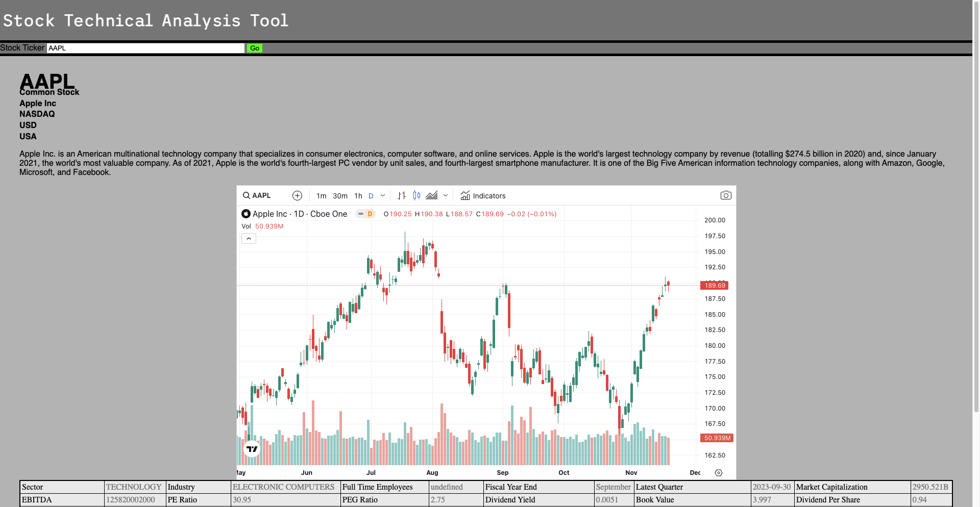Open the AAPL symbol search in chart

[x=257, y=195]
